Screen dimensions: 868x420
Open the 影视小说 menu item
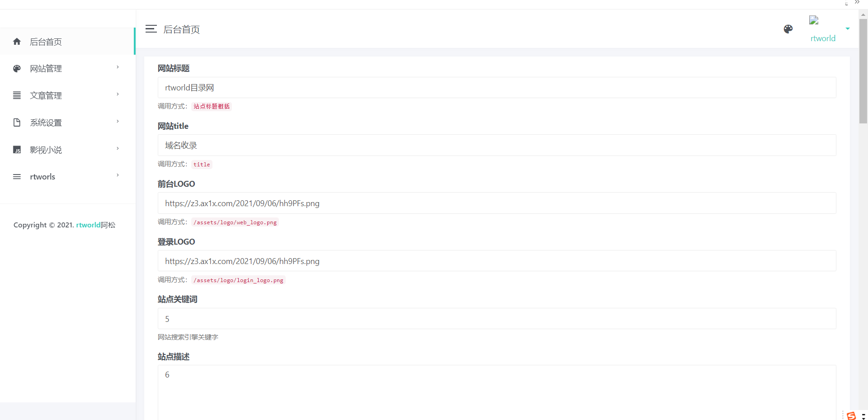click(46, 150)
